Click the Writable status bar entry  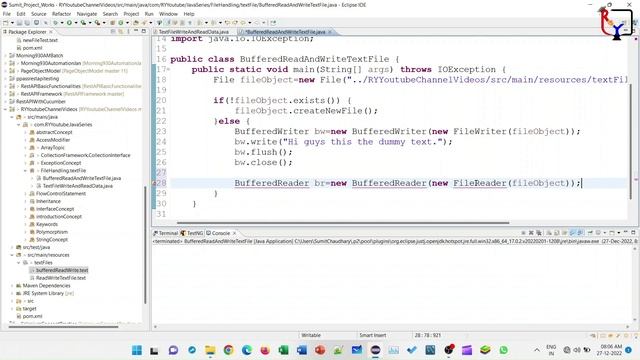point(311,335)
